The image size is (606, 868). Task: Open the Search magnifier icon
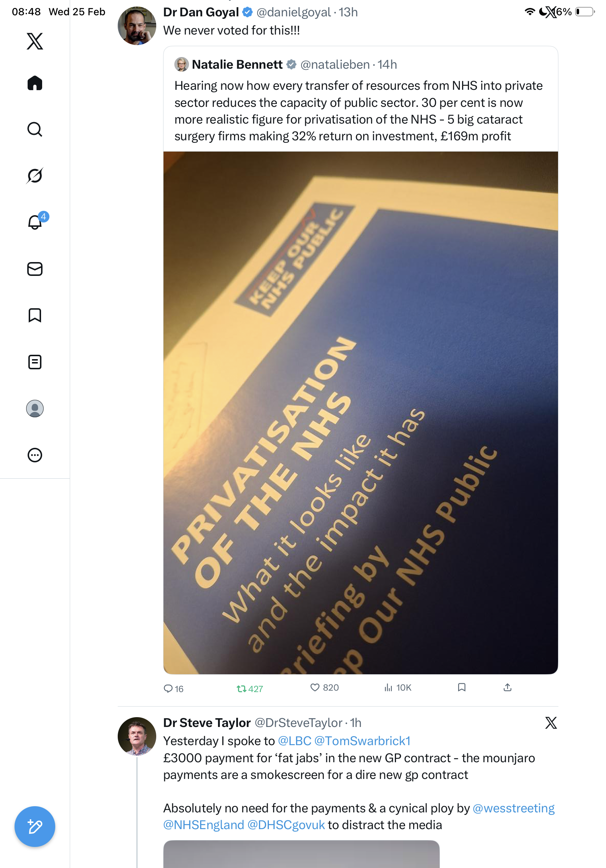[x=35, y=129]
